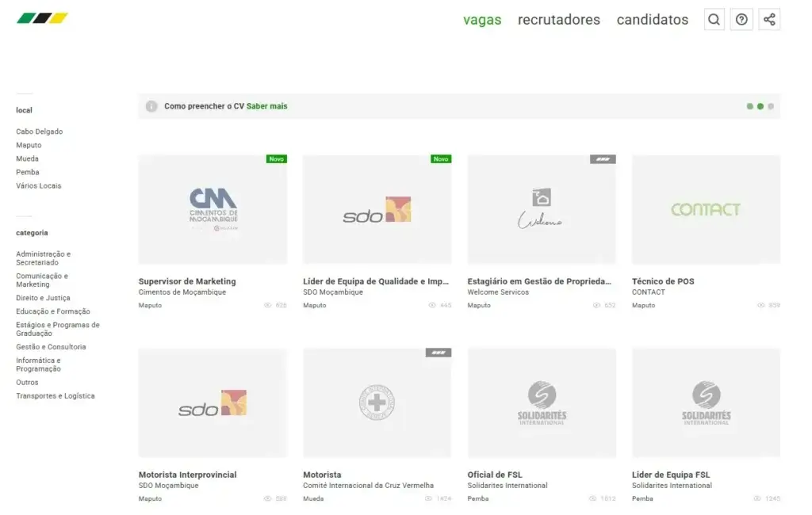Select first banner carousel dot
Viewport: 812px width, 515px height.
click(750, 106)
